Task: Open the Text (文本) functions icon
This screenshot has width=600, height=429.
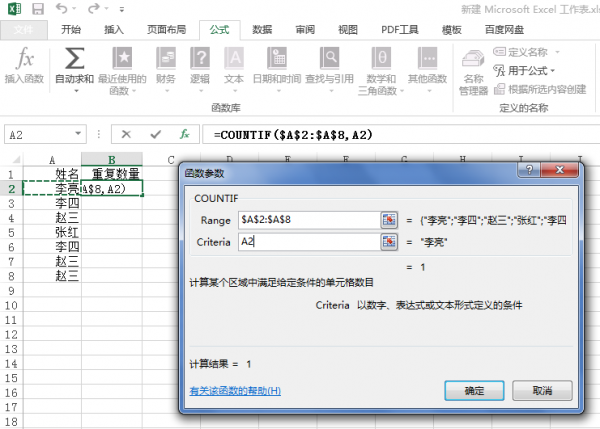Action: [x=234, y=58]
